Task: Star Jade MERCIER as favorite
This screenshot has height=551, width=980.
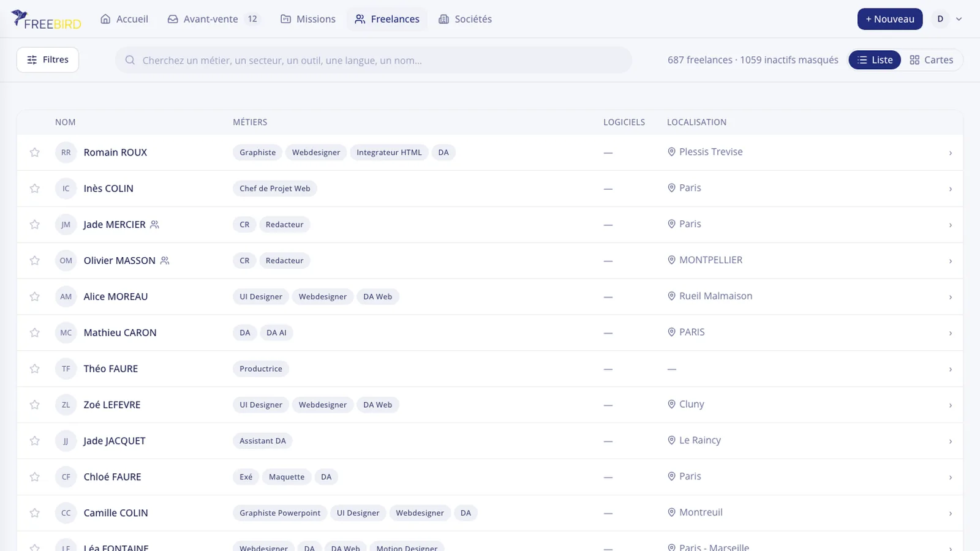Action: tap(35, 225)
